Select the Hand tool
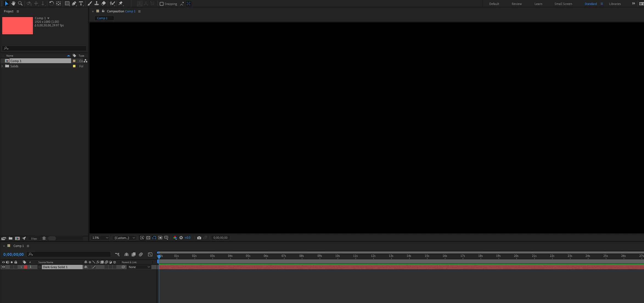The image size is (644, 303). pyautogui.click(x=13, y=4)
